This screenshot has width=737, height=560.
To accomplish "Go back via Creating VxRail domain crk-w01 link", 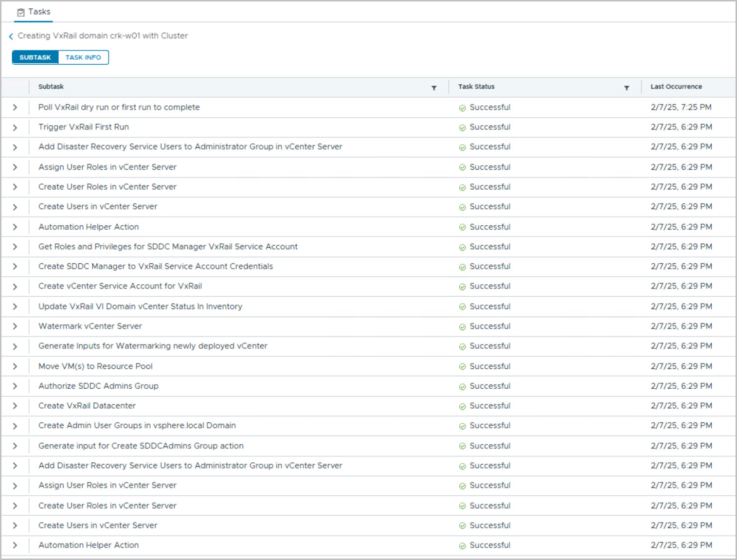I will (103, 36).
